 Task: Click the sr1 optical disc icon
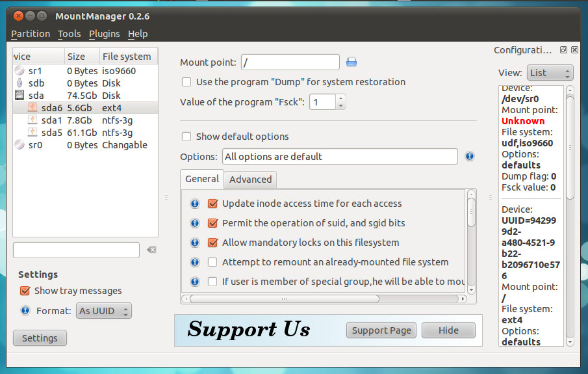point(19,71)
